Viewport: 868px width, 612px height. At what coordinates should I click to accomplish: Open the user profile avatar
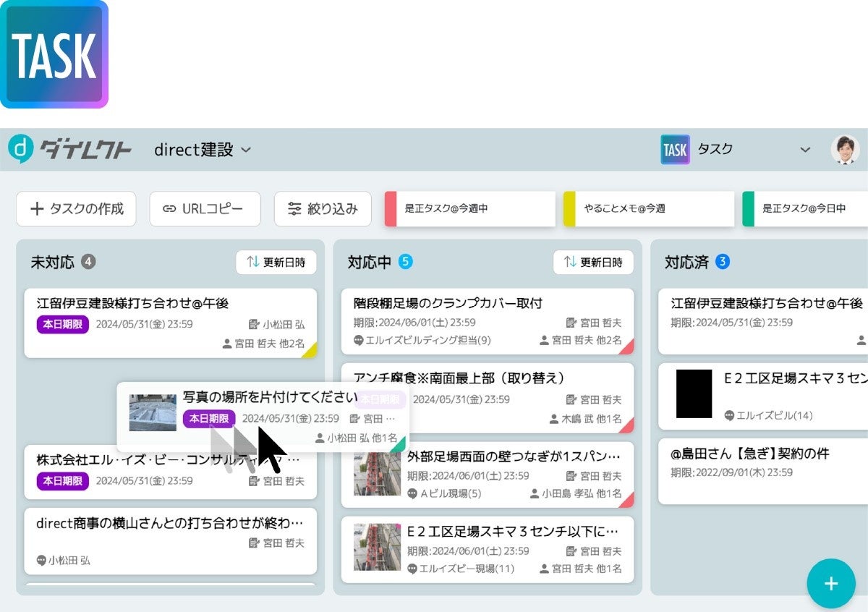point(845,150)
